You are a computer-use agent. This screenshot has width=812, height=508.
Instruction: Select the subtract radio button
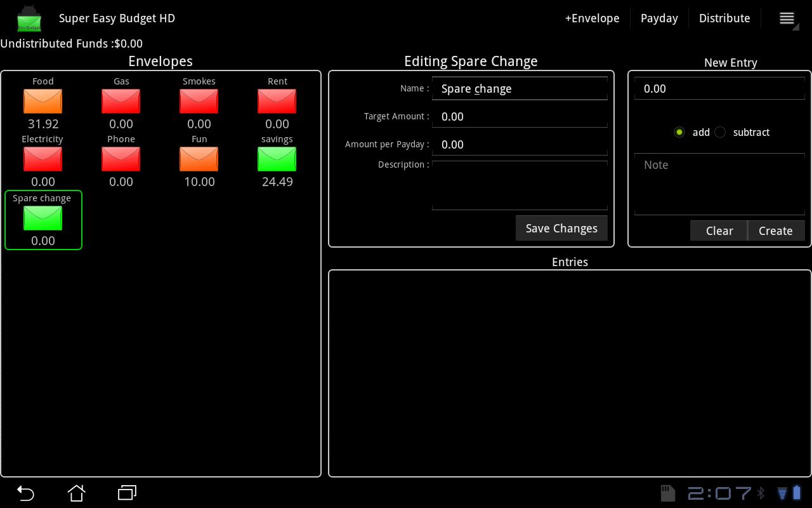[x=720, y=132]
